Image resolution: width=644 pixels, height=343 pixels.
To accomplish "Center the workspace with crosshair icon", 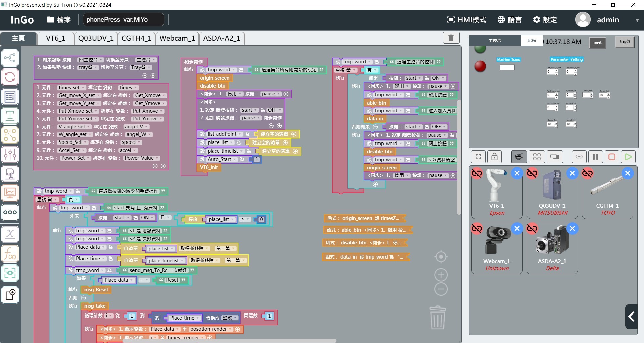I will click(441, 257).
